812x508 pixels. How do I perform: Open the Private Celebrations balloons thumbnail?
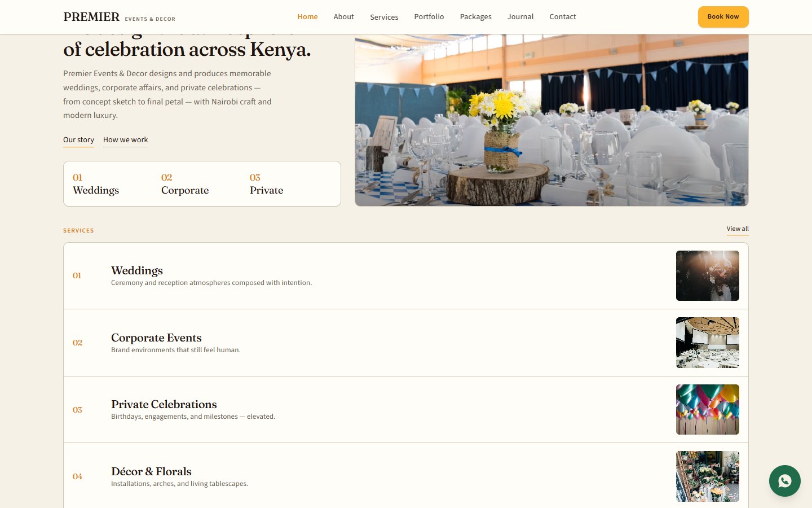pyautogui.click(x=708, y=409)
